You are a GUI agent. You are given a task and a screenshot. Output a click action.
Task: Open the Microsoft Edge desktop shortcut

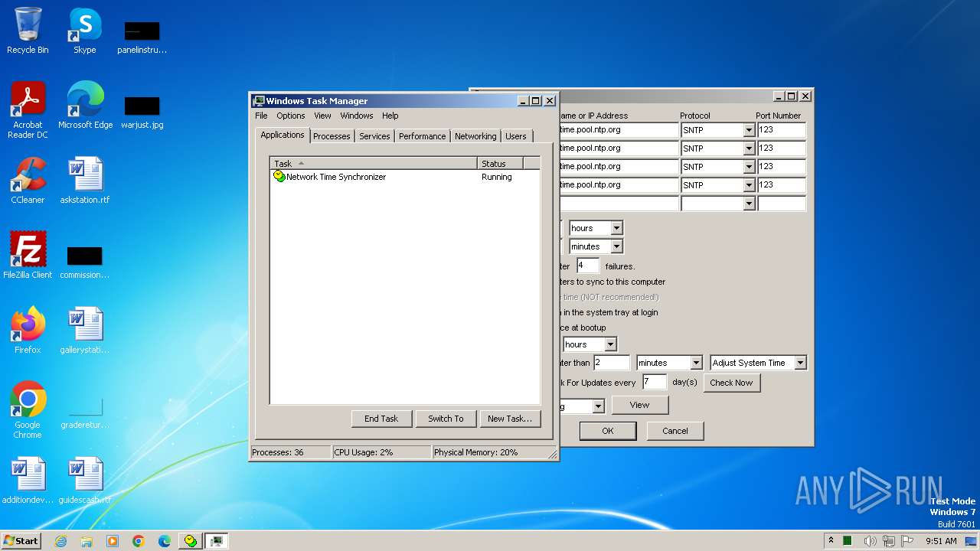85,106
